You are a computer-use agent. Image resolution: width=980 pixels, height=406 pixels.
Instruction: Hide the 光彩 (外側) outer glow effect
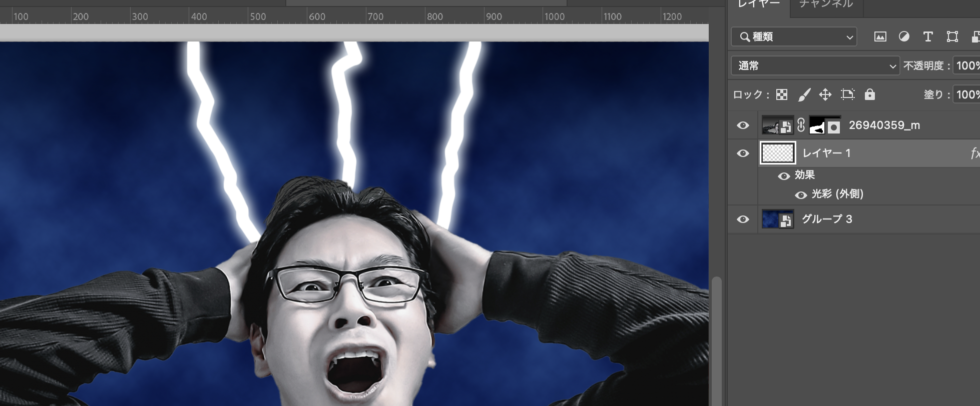tap(801, 194)
